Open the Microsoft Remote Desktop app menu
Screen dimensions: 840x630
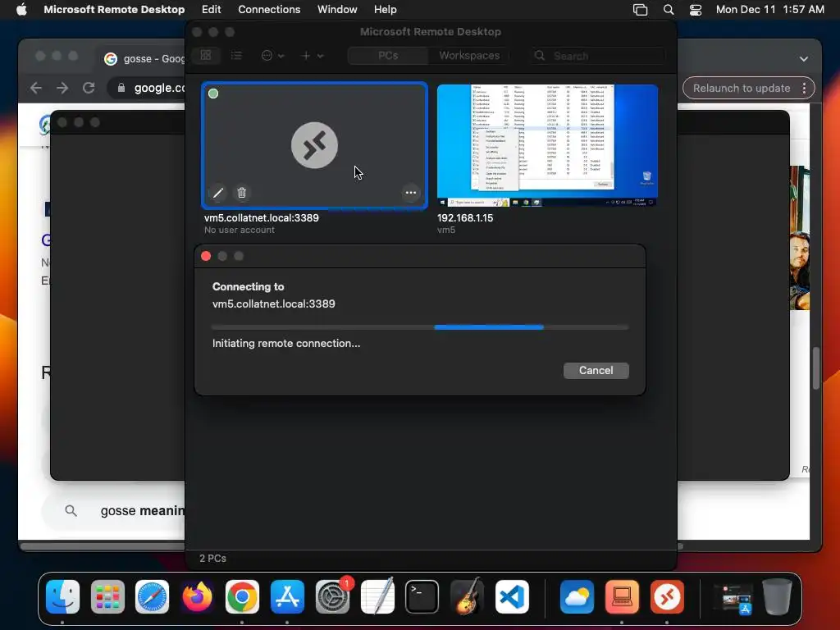click(x=114, y=10)
